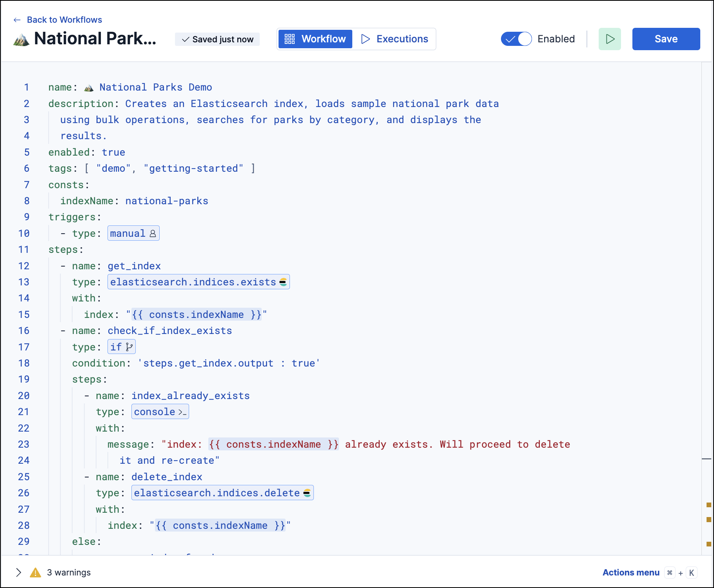The width and height of the screenshot is (714, 588).
Task: Click the warning triangle in the bottom status bar
Action: point(36,572)
